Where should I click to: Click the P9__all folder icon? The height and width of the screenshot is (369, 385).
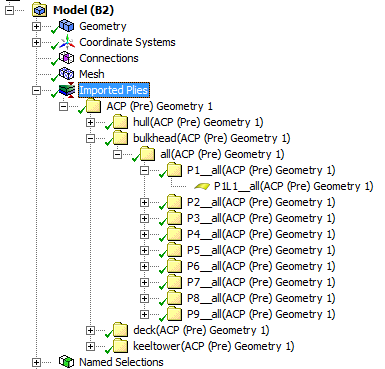[x=174, y=314]
